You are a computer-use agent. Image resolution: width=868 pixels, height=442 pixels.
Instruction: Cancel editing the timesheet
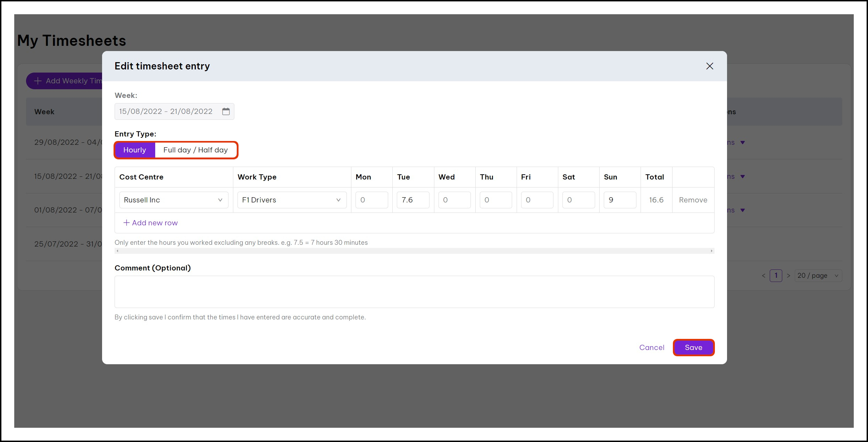[652, 348]
